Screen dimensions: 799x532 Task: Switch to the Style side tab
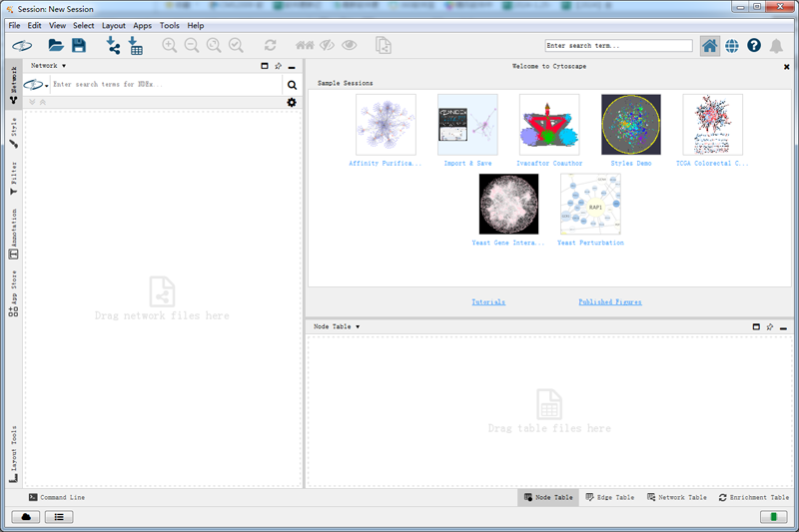pos(14,133)
